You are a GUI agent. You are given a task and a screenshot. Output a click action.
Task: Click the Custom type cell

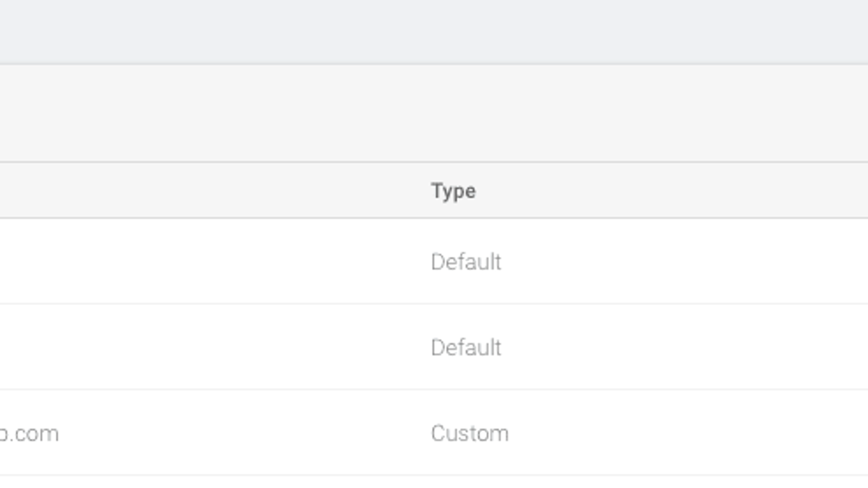click(469, 433)
